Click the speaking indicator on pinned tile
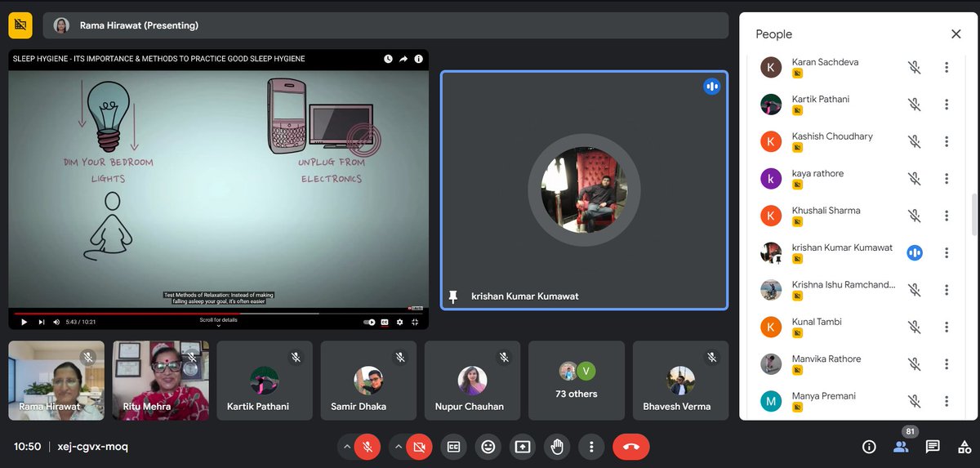The width and height of the screenshot is (980, 468). tap(712, 86)
